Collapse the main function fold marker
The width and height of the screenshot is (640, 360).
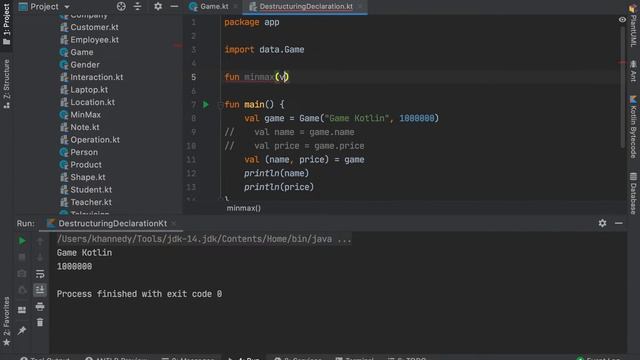(x=220, y=105)
